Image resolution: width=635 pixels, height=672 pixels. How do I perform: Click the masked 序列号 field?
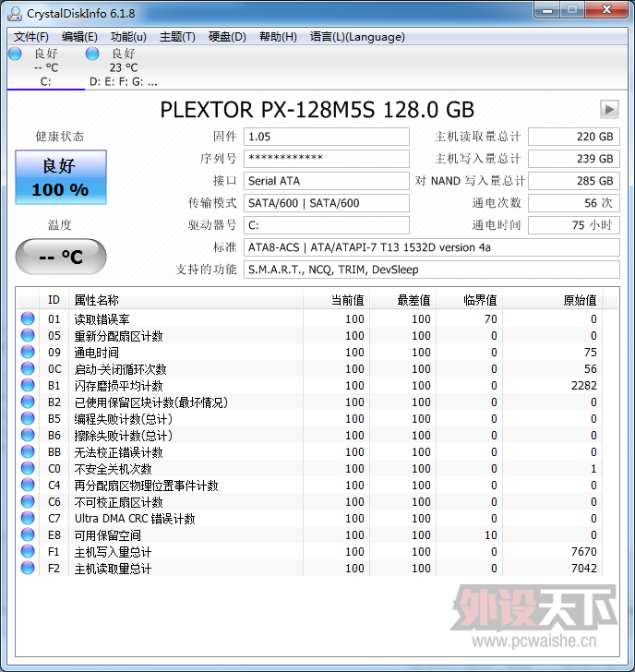coord(327,159)
